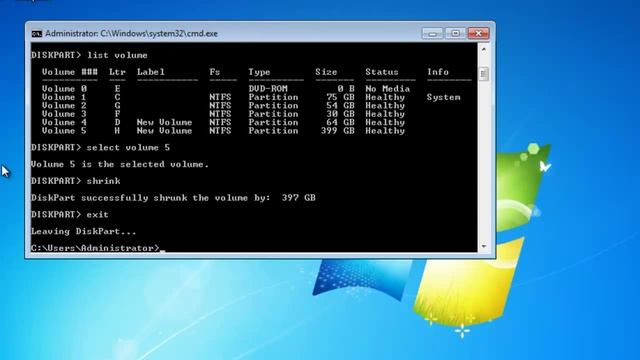Click the '399 GB' size value

(338, 131)
